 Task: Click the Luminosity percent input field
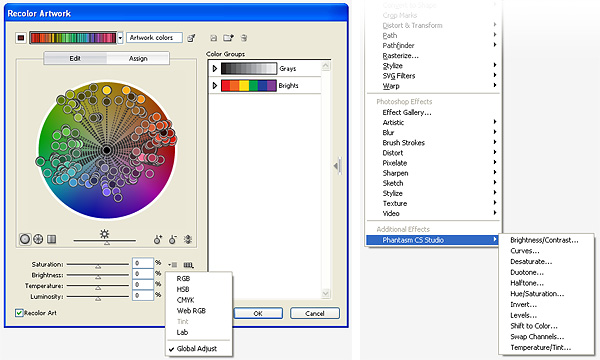143,295
